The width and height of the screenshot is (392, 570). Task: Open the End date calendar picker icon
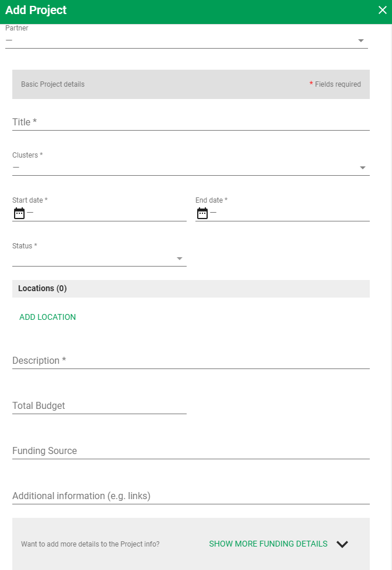pos(202,213)
